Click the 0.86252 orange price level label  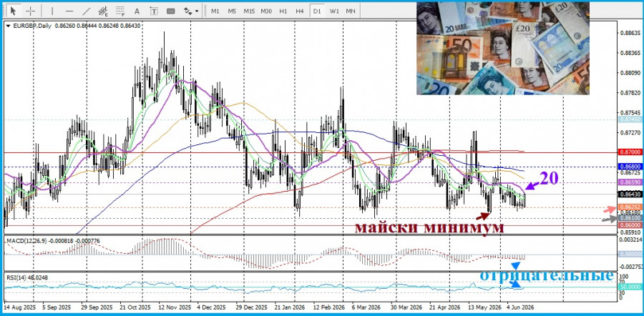tap(629, 207)
